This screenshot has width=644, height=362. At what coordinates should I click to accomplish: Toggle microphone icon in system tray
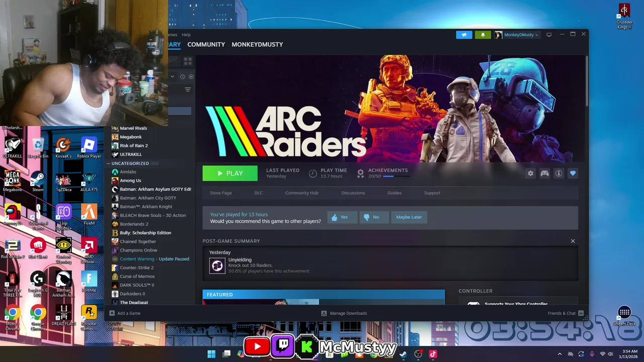[592, 354]
